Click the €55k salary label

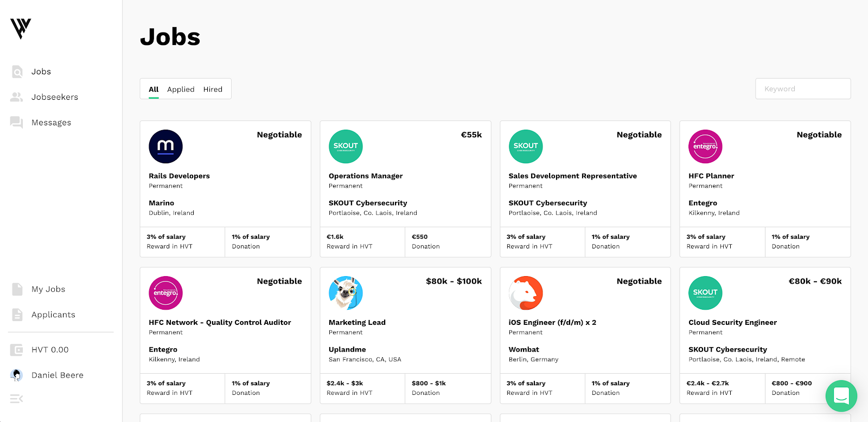point(471,135)
